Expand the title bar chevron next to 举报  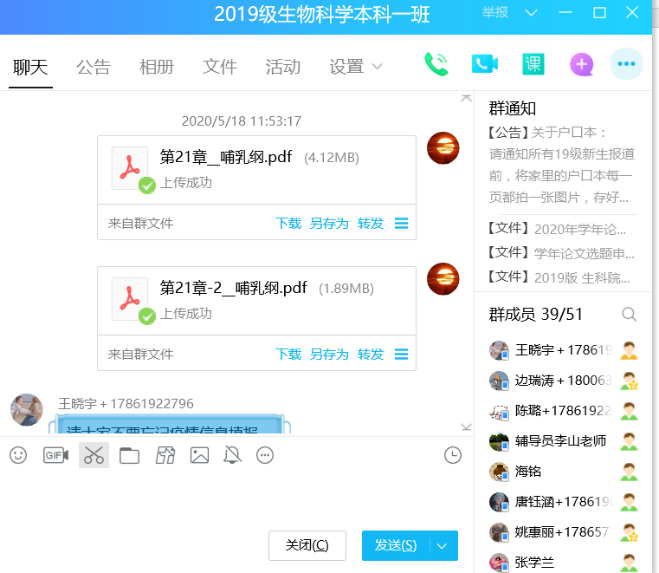531,13
